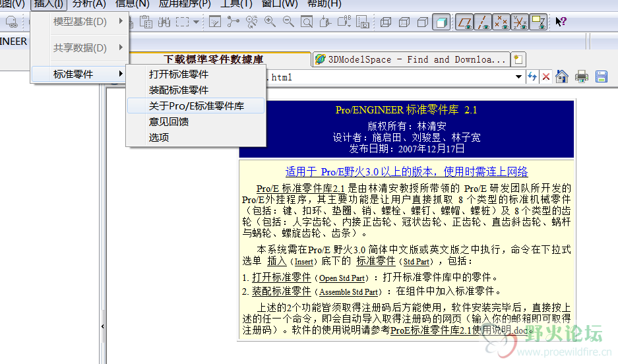Viewport: 618px width, 364px height.
Task: Click the view manager icon
Action: click(362, 22)
